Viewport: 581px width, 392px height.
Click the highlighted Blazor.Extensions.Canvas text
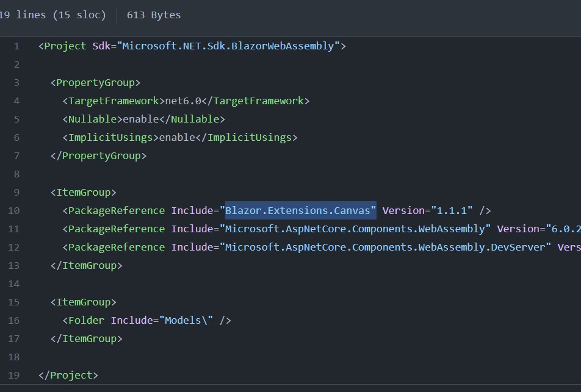tap(298, 210)
